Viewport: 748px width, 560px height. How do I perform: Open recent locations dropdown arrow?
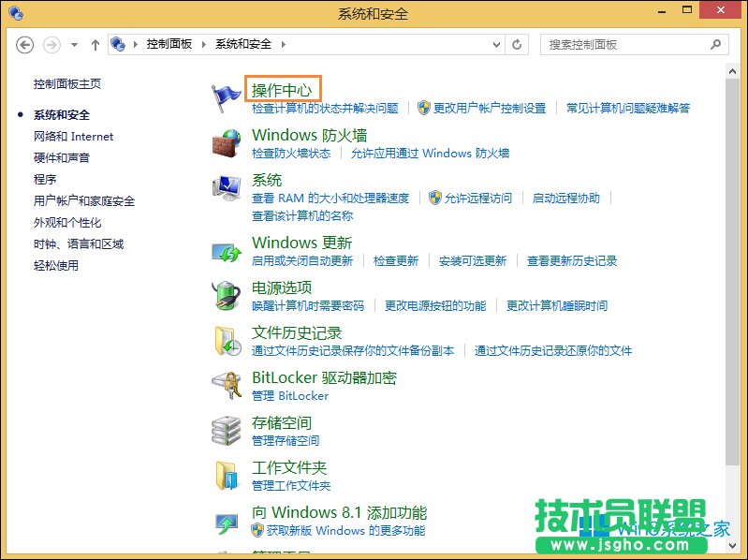tap(74, 45)
